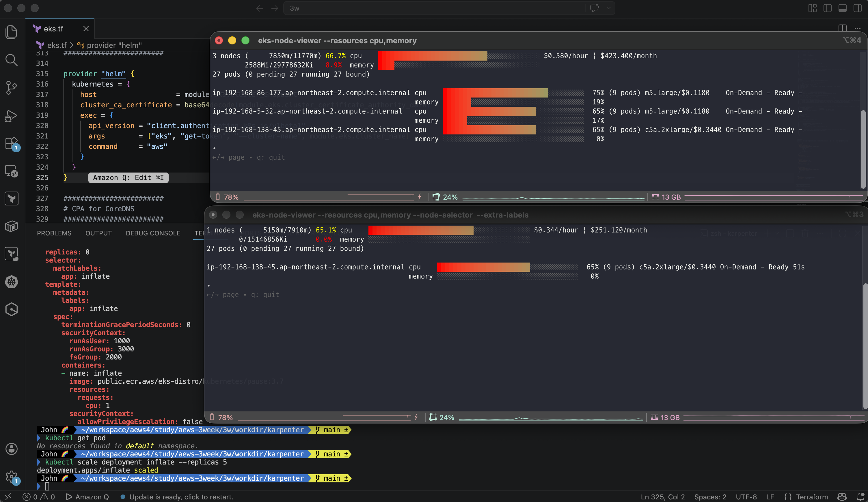The image size is (868, 502).
Task: Select the eks.tf editor tab
Action: [59, 29]
